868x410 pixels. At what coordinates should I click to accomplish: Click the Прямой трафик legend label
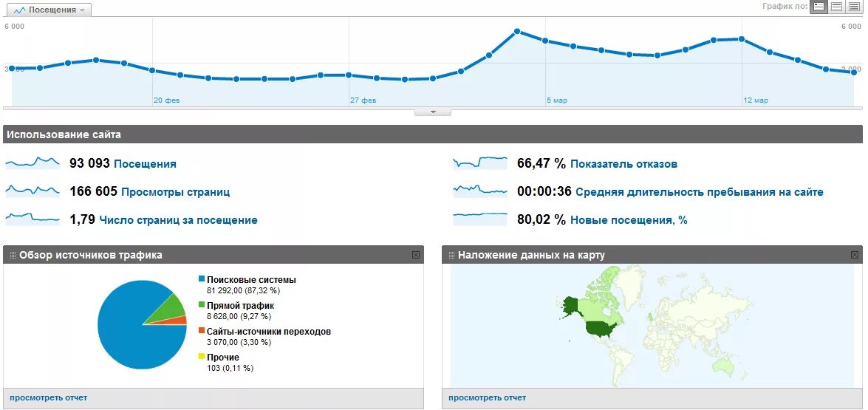(x=240, y=305)
